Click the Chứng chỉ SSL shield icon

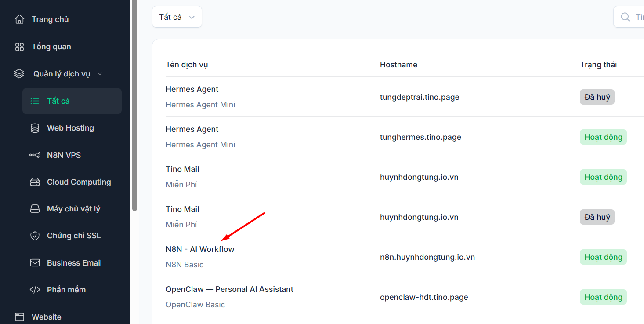35,236
